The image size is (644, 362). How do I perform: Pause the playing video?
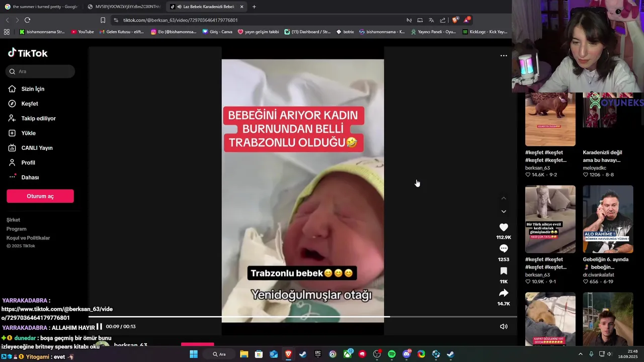[x=99, y=326]
